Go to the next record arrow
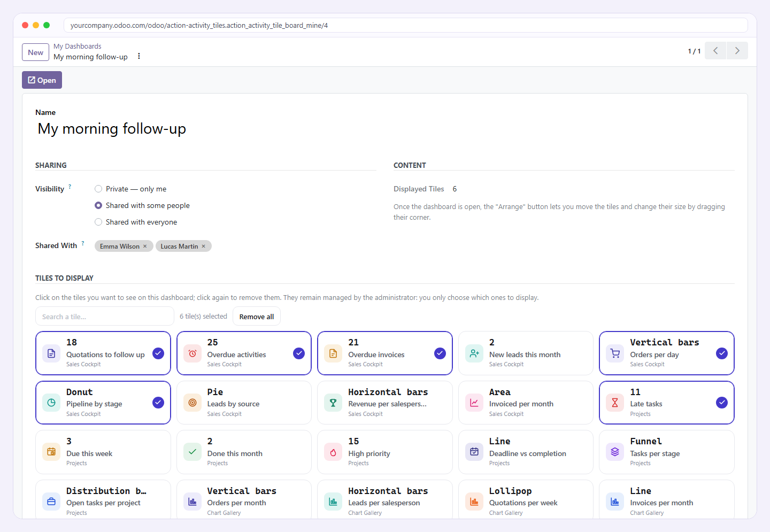Image resolution: width=770 pixels, height=532 pixels. pyautogui.click(x=737, y=51)
